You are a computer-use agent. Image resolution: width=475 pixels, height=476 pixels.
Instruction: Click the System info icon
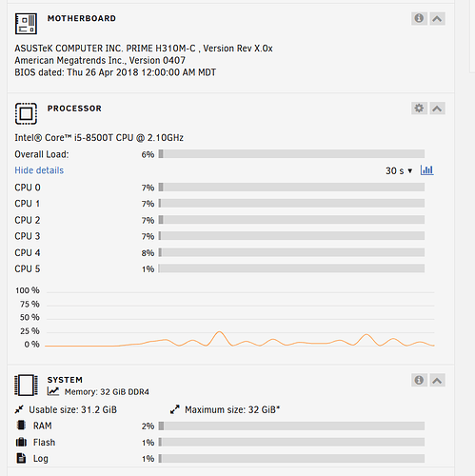pyautogui.click(x=419, y=380)
